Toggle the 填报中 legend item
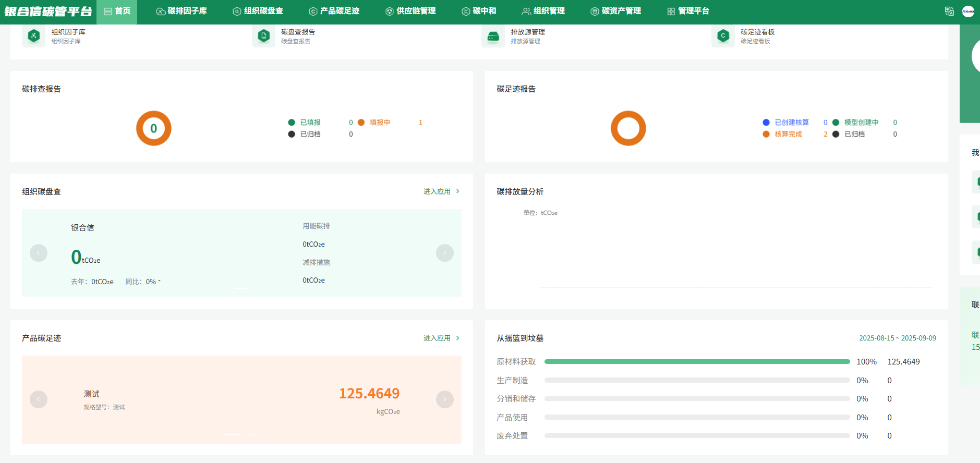This screenshot has width=980, height=463. (375, 123)
